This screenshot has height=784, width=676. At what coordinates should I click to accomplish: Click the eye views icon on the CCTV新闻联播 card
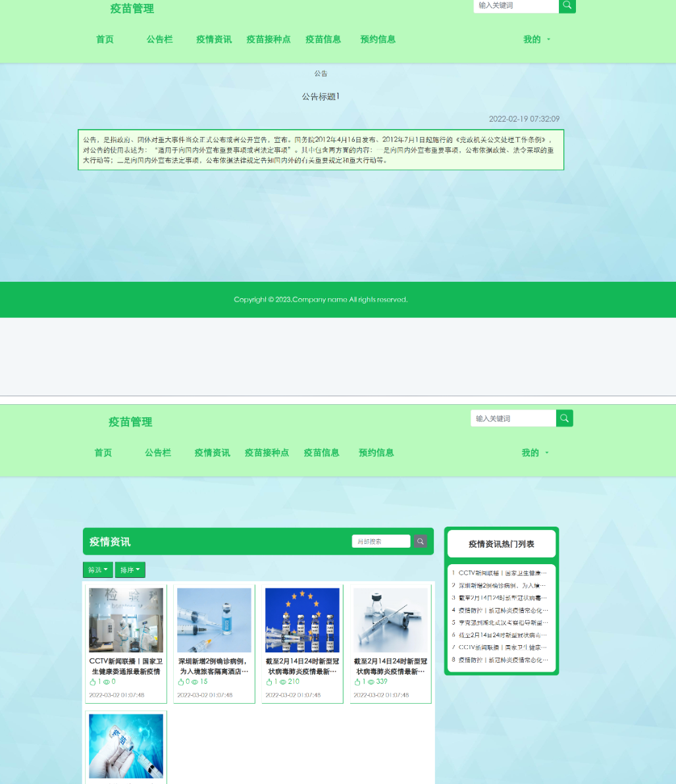[107, 682]
